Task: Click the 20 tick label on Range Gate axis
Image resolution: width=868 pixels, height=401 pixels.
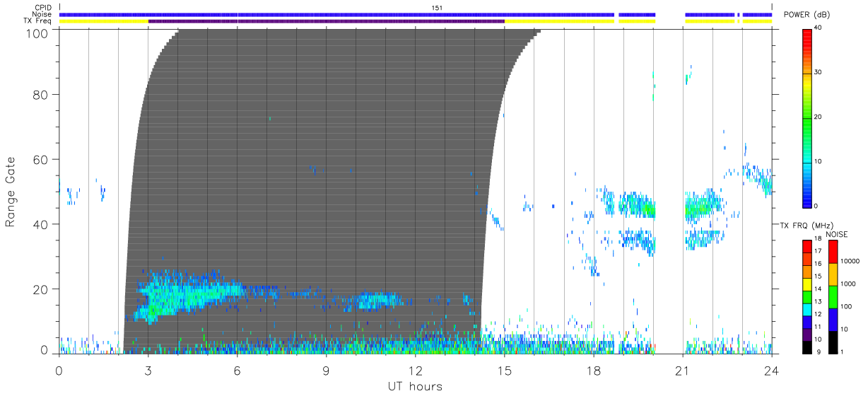Action: click(42, 289)
